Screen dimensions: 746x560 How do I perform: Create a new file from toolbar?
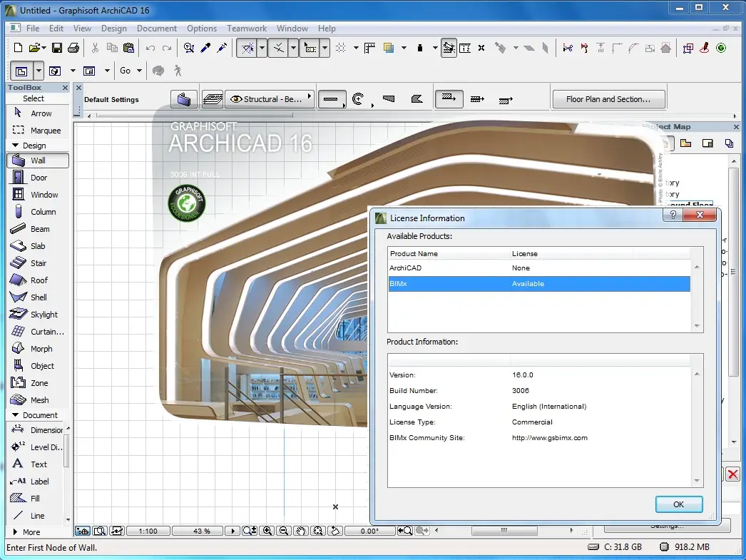point(18,48)
